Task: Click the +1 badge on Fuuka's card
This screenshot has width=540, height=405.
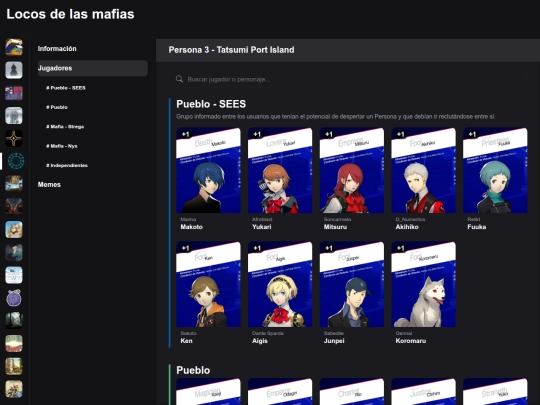Action: click(x=472, y=134)
